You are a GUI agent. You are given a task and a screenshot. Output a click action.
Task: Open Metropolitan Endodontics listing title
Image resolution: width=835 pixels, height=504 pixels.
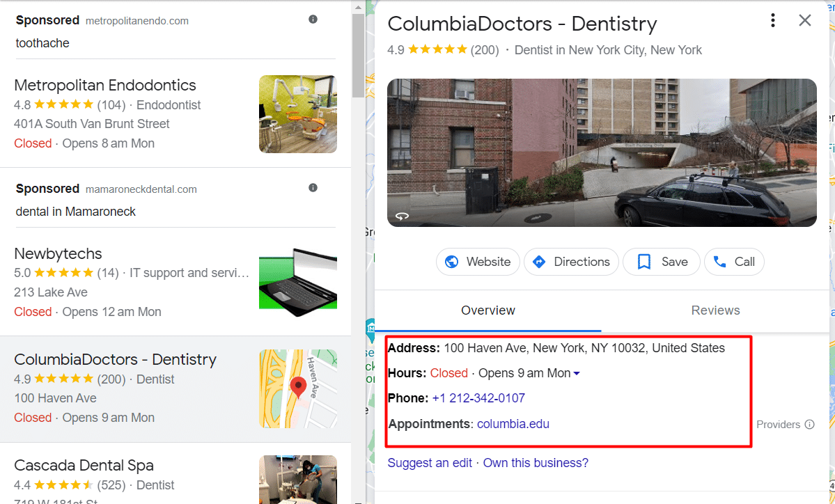pyautogui.click(x=105, y=85)
